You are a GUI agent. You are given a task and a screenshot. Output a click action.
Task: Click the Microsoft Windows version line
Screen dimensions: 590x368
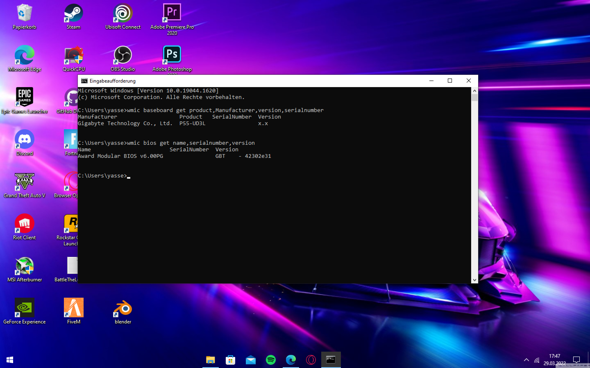coord(148,91)
